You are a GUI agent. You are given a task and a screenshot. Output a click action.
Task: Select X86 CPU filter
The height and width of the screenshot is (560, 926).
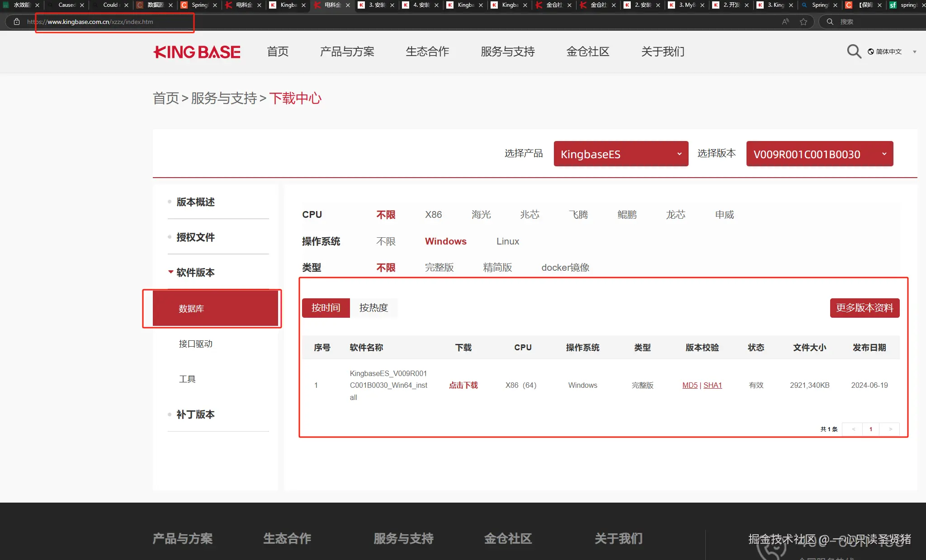[433, 215]
